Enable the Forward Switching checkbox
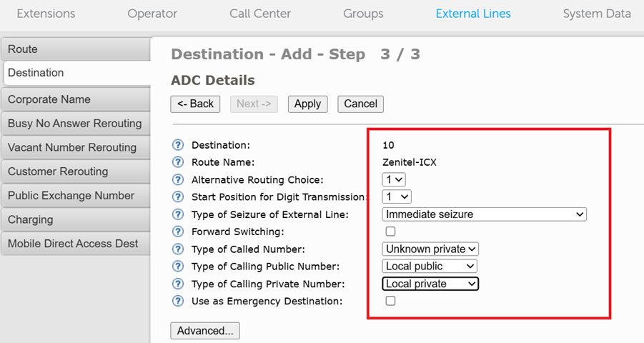The image size is (644, 343). click(390, 232)
